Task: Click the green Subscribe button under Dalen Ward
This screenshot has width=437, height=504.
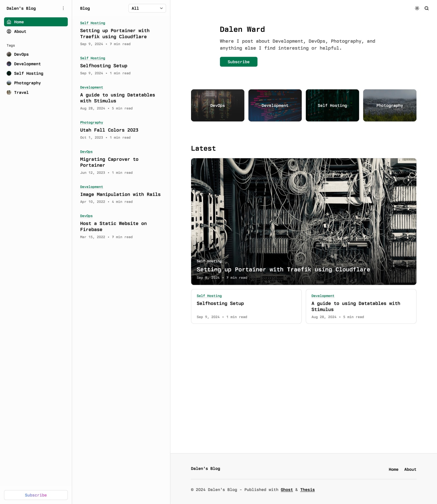Action: coord(238,62)
